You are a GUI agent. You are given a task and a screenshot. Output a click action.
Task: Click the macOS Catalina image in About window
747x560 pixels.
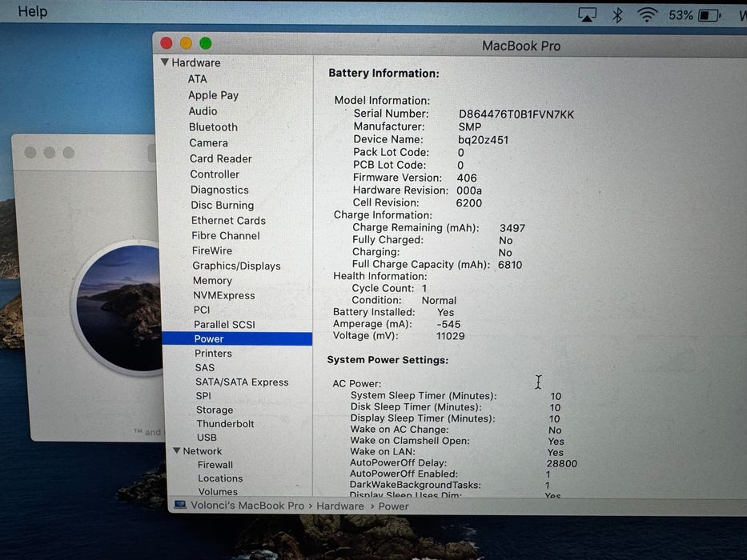click(x=119, y=309)
